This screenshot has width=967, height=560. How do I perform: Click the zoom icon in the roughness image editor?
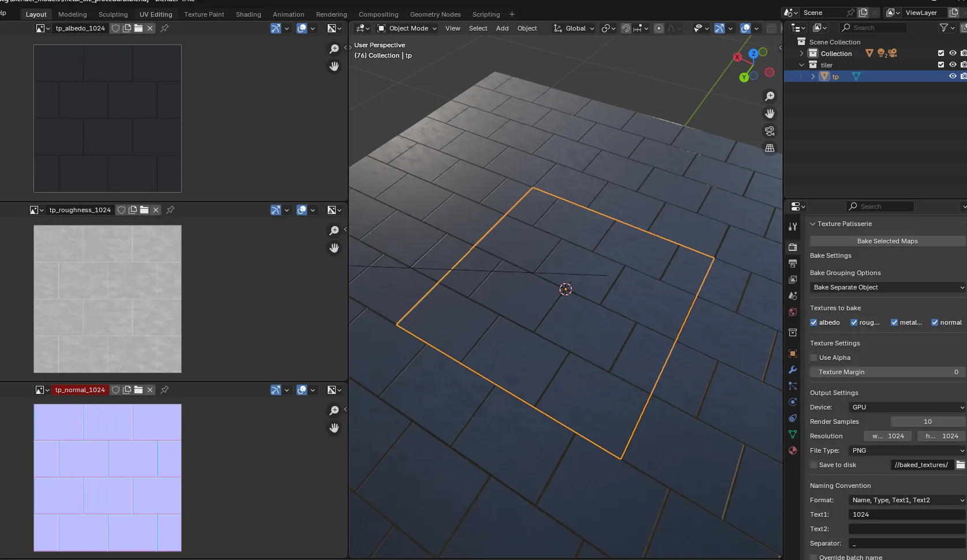[334, 231]
